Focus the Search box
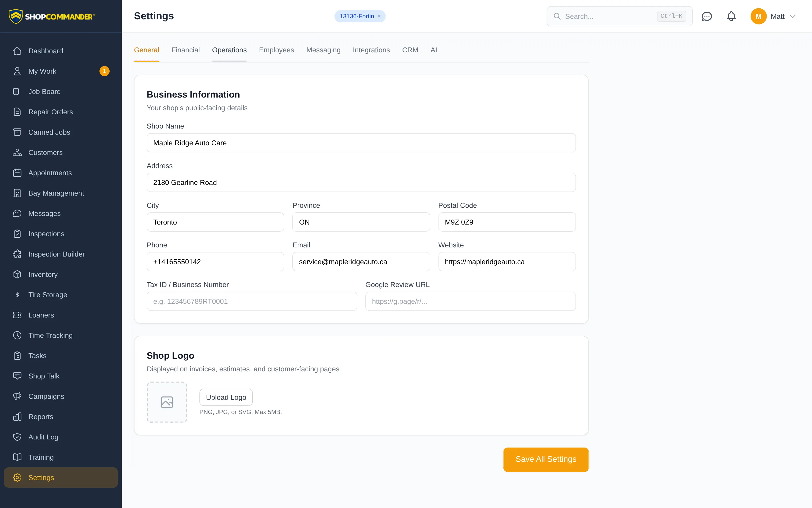 coord(619,16)
